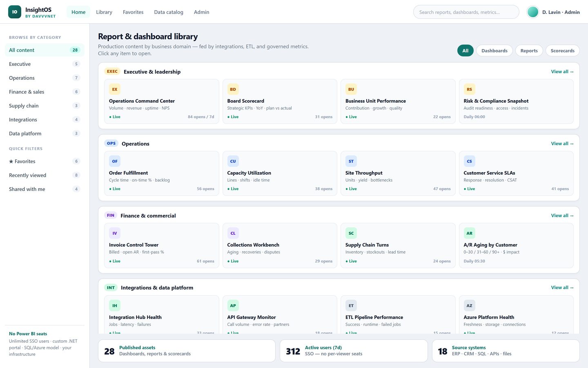Click the ET icon on ETL Pipeline Performance
This screenshot has width=588, height=368.
[x=351, y=305]
